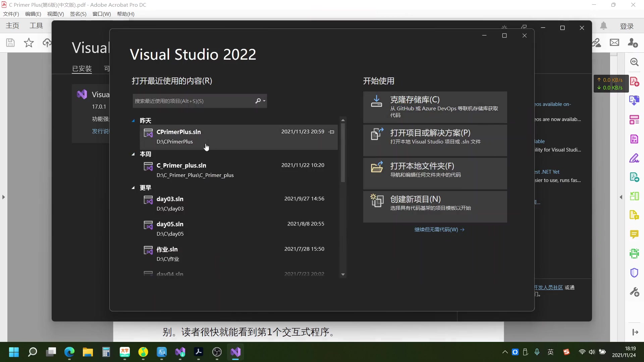Open search options dropdown magnifier
The image size is (644, 362).
click(x=260, y=101)
